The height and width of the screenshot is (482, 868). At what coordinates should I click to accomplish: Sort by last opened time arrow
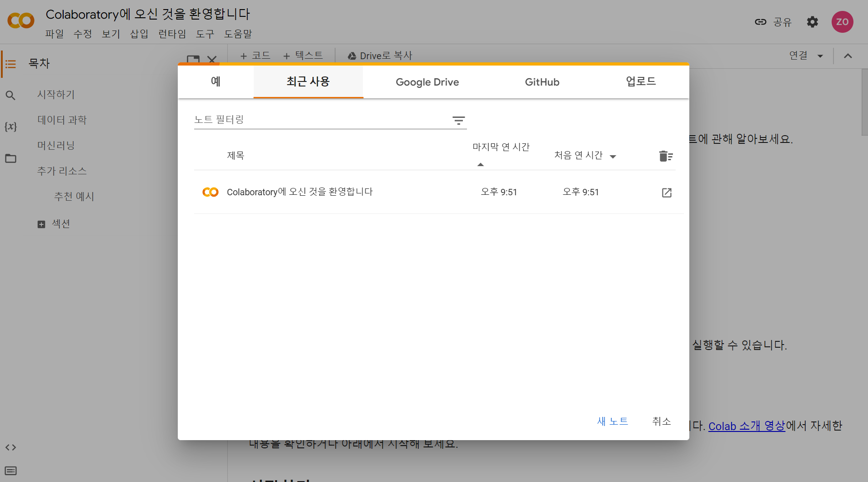pyautogui.click(x=481, y=164)
